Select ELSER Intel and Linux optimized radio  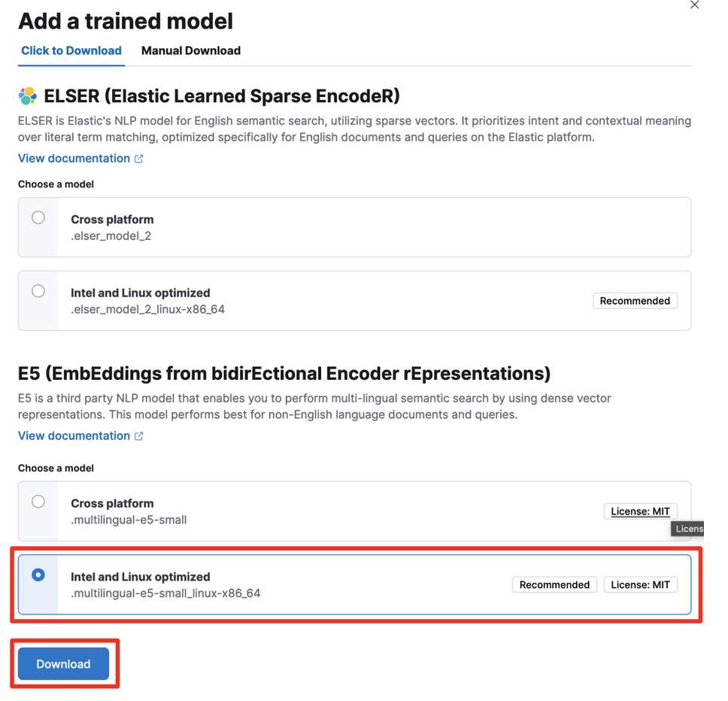pyautogui.click(x=38, y=291)
